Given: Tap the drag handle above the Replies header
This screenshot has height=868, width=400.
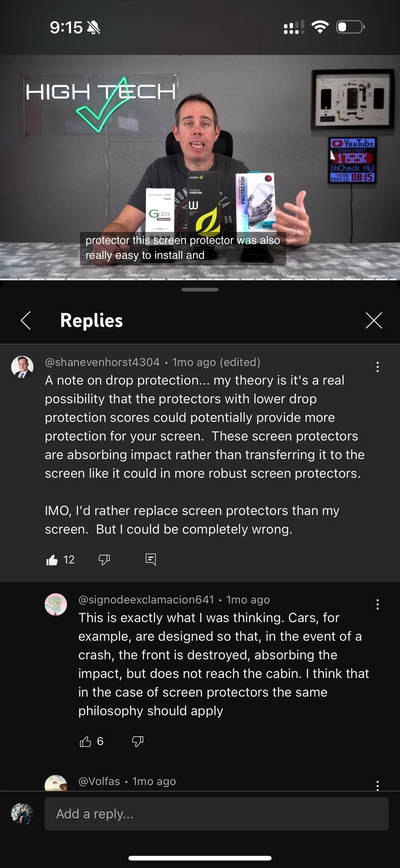Looking at the screenshot, I should (200, 290).
